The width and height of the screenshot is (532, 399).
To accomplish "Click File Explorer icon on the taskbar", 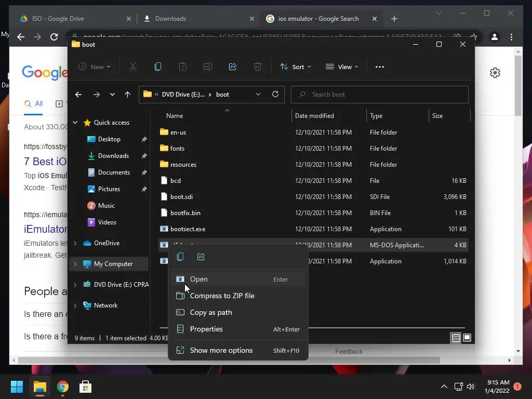I will point(40,387).
